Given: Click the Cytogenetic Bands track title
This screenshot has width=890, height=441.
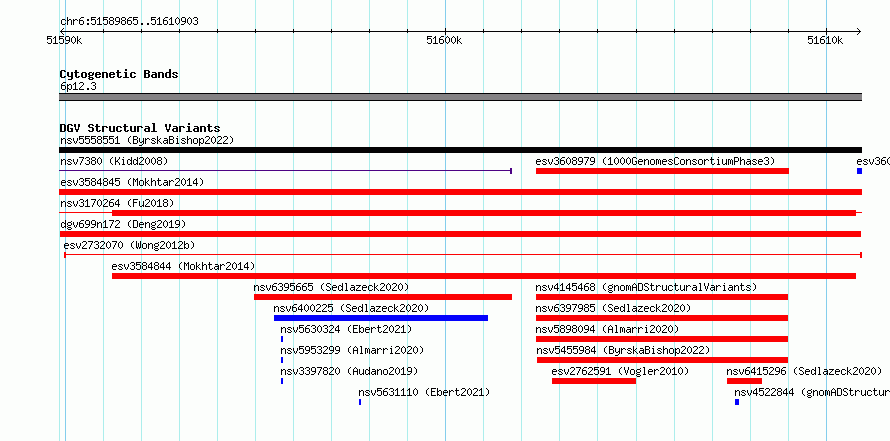Looking at the screenshot, I should (119, 74).
